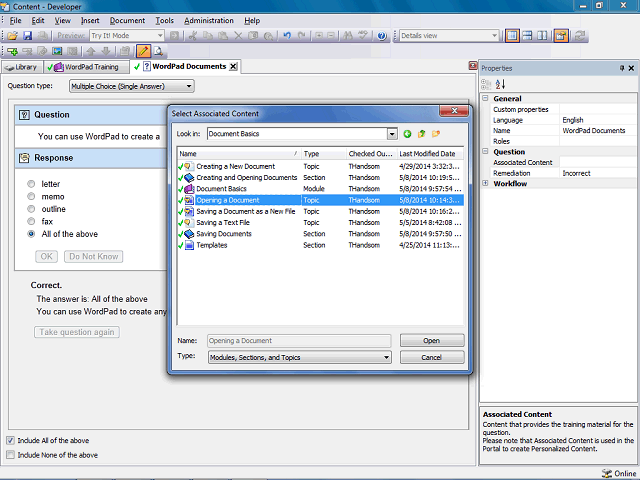
Task: Open the File menu
Action: pos(16,20)
